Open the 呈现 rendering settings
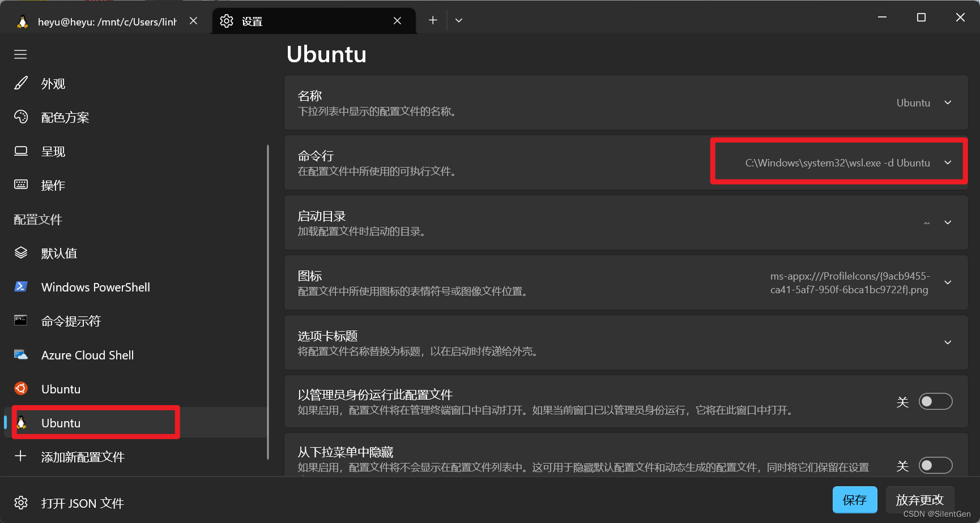Image resolution: width=980 pixels, height=523 pixels. click(x=135, y=152)
